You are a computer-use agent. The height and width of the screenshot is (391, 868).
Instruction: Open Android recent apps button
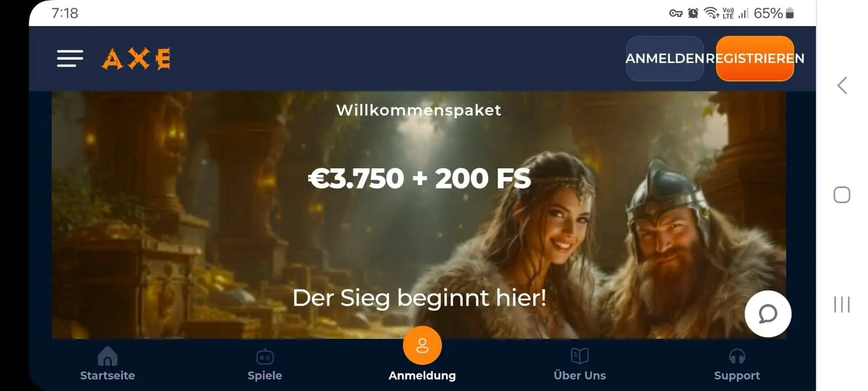842,304
